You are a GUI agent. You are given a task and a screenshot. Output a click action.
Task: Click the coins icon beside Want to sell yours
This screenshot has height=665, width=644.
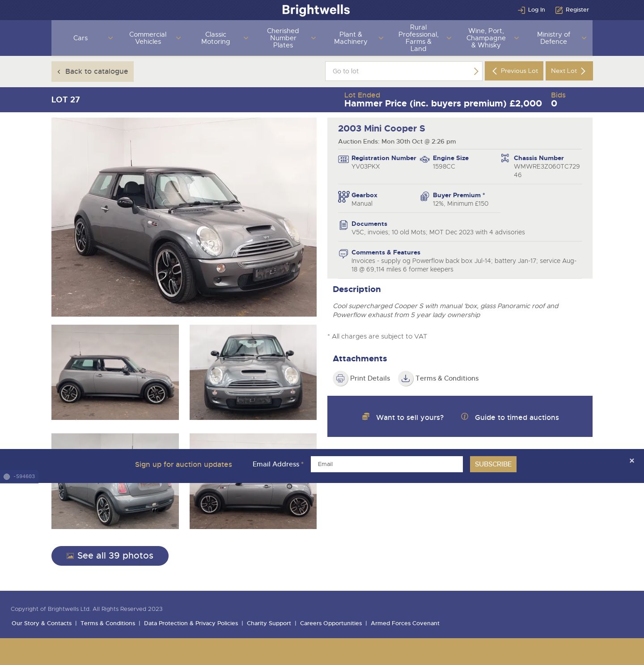[366, 416]
